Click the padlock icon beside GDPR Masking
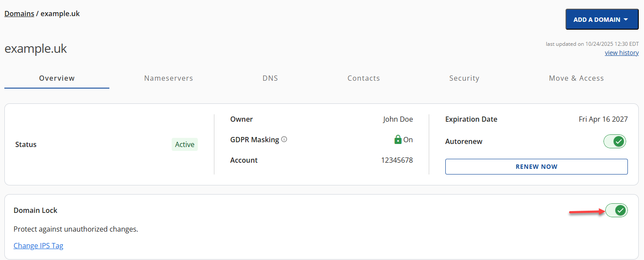 pyautogui.click(x=397, y=139)
